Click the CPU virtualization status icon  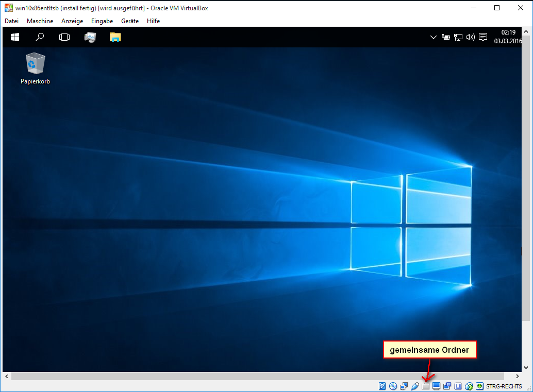[x=458, y=386]
